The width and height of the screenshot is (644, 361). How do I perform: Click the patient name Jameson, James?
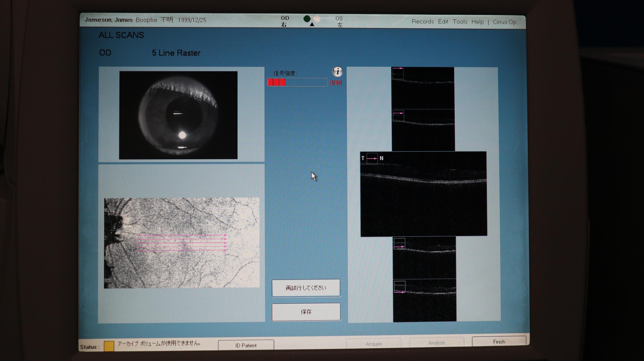point(108,20)
